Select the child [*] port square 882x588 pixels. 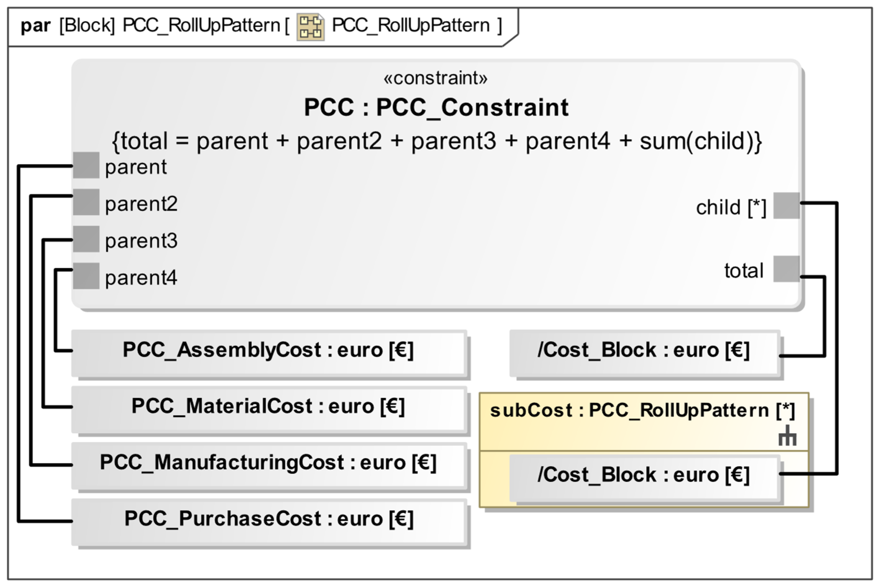pyautogui.click(x=786, y=206)
